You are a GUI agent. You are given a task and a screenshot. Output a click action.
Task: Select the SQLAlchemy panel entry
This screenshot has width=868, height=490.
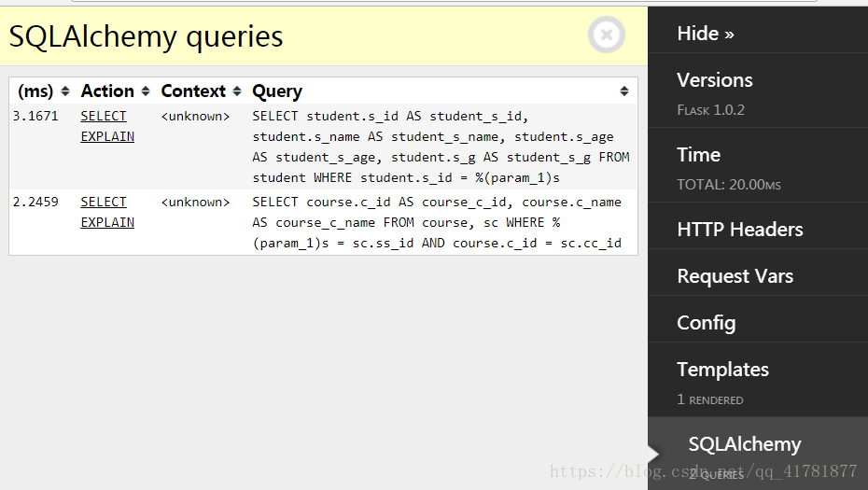click(x=758, y=454)
